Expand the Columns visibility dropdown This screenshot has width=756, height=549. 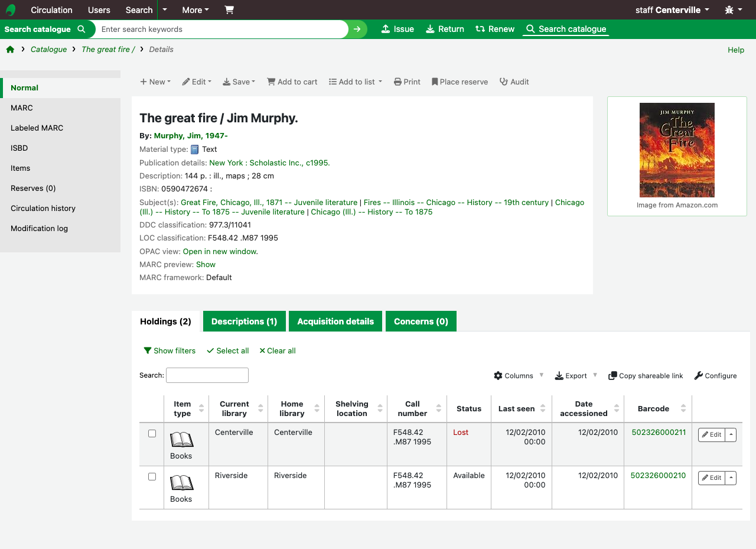pos(519,376)
